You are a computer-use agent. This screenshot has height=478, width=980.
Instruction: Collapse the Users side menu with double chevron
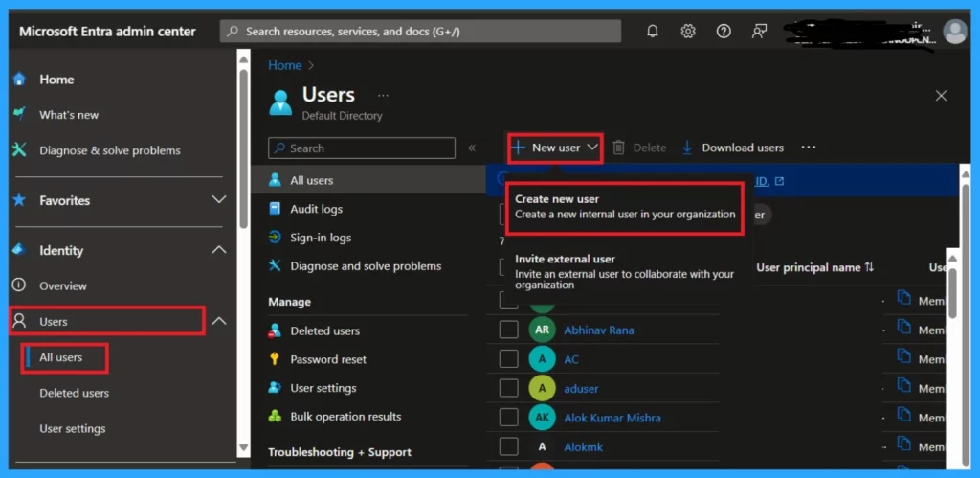(x=472, y=148)
